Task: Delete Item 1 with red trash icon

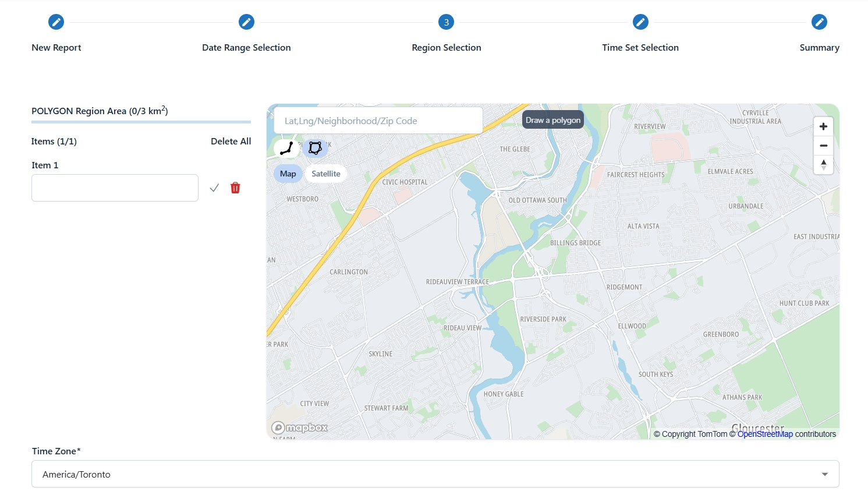Action: click(x=235, y=188)
